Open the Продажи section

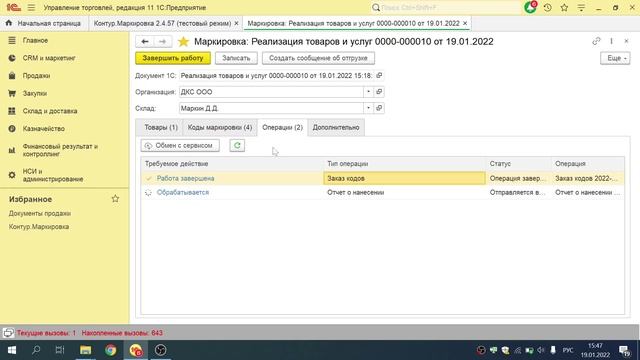click(x=36, y=76)
